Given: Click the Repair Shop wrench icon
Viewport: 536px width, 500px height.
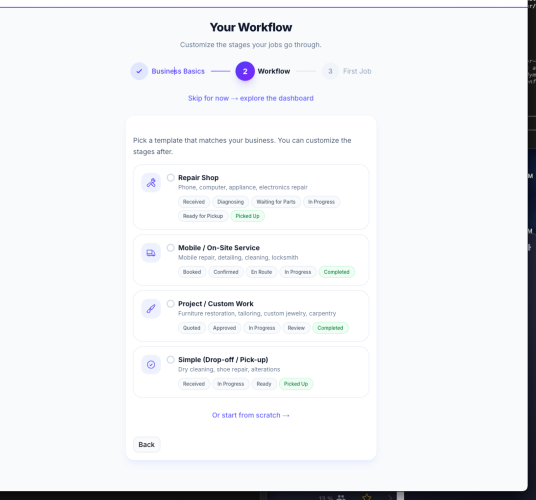Looking at the screenshot, I should coord(151,183).
